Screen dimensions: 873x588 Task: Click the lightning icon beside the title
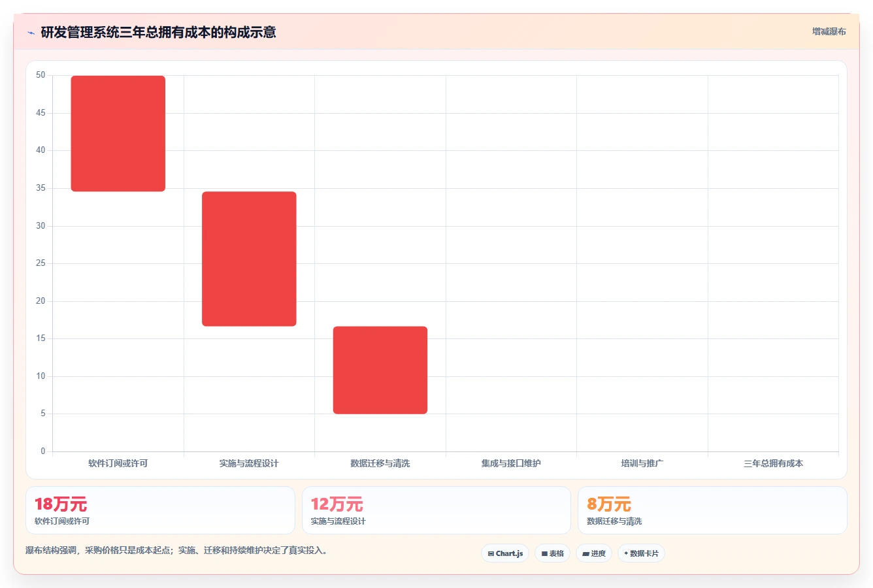tap(31, 33)
